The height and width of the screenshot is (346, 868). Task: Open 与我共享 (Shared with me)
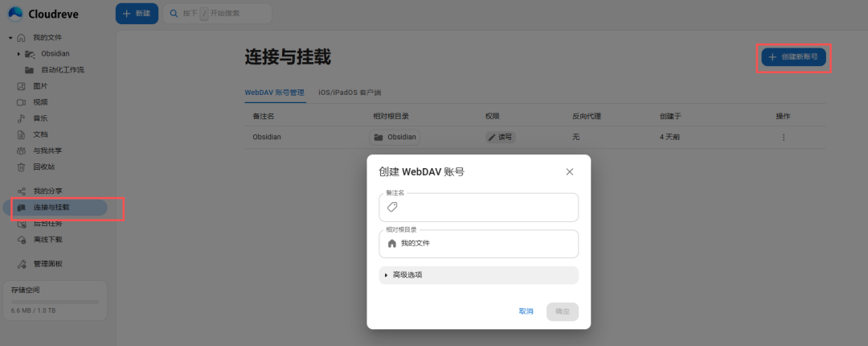pos(47,150)
